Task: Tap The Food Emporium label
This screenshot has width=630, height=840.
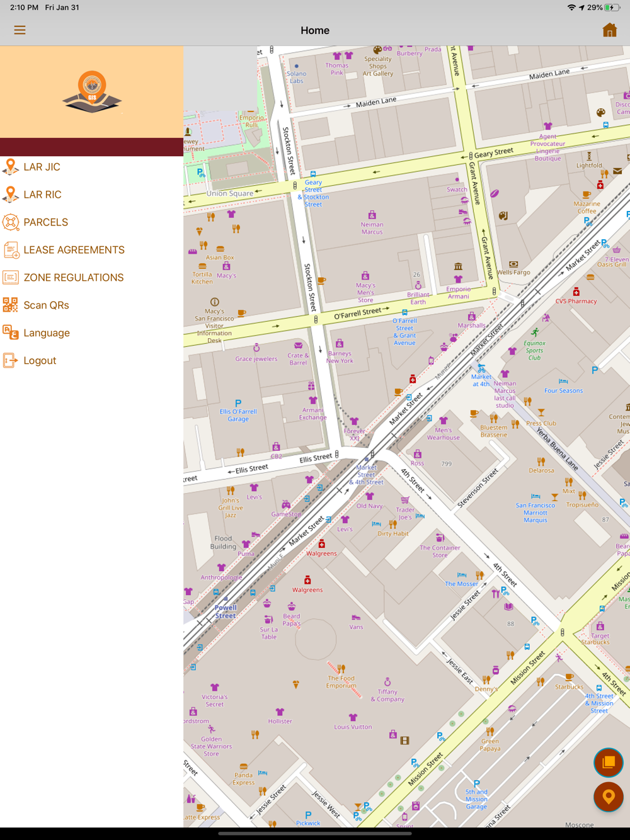Action: [x=341, y=682]
